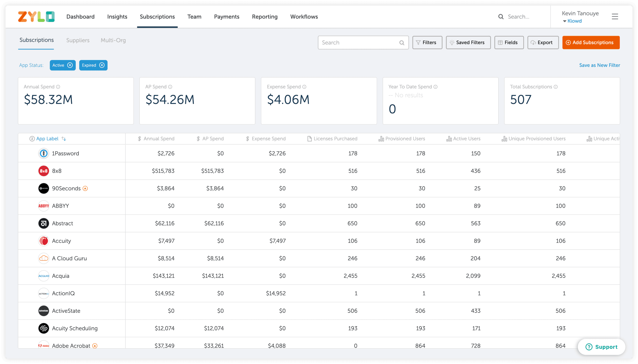Remove the Active status filter chip
This screenshot has height=364, width=638.
[x=70, y=65]
